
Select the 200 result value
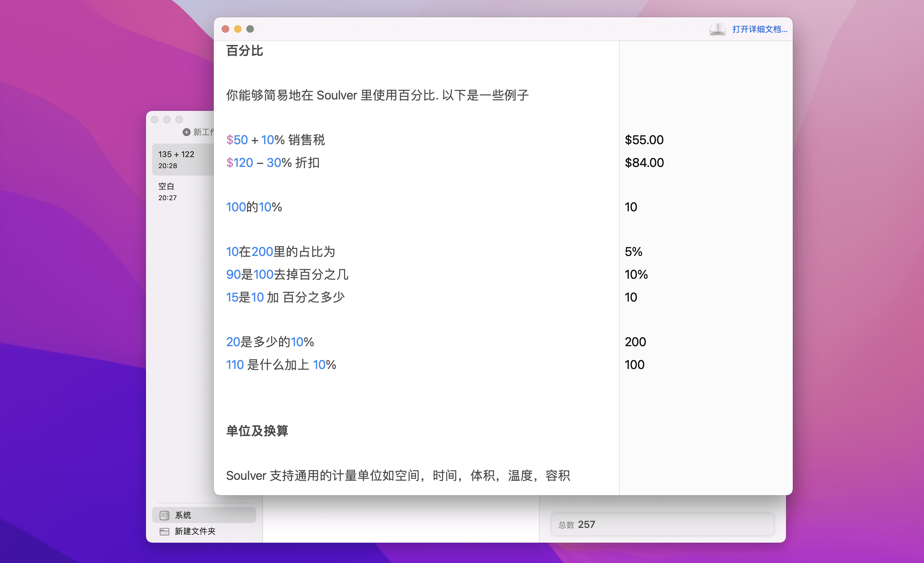click(x=635, y=342)
